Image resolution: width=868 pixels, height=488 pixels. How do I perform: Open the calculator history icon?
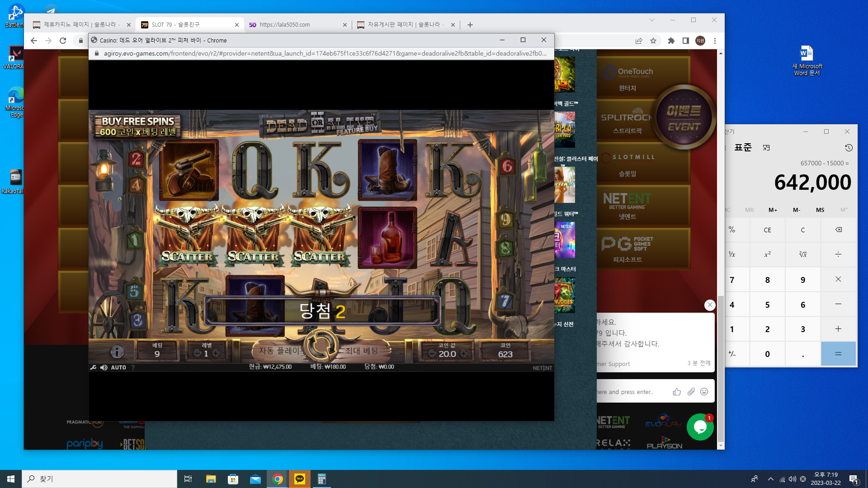849,148
